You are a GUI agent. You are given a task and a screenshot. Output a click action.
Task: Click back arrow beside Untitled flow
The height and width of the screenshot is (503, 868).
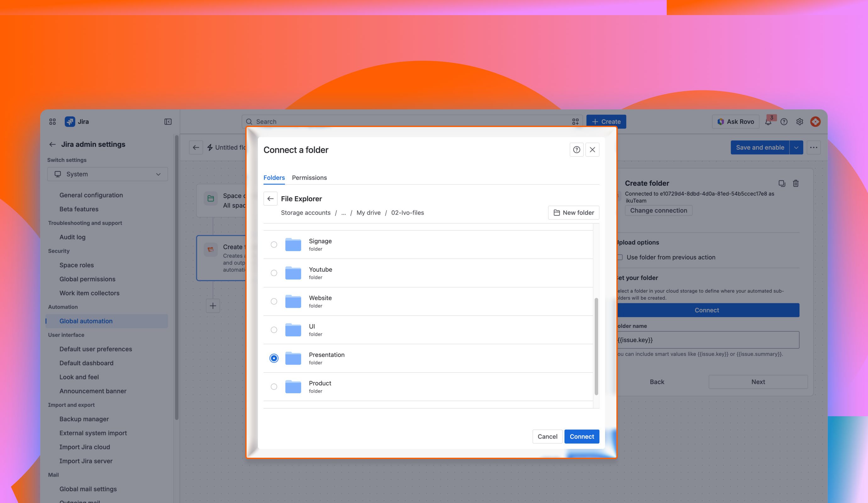[x=196, y=147]
